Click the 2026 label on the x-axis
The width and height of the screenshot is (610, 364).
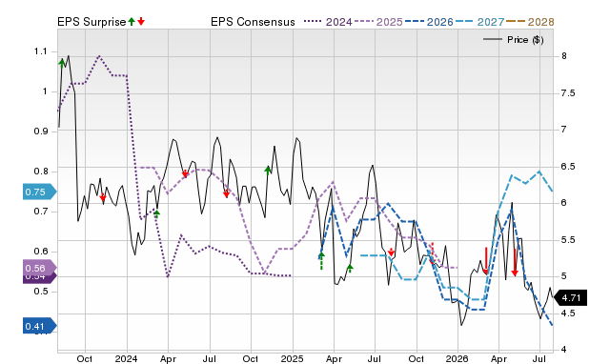(x=457, y=358)
